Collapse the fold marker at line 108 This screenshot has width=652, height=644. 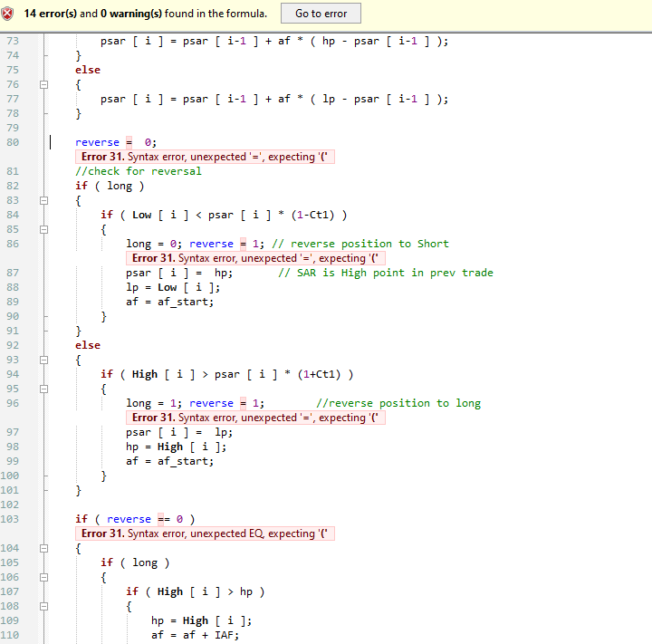tap(43, 606)
